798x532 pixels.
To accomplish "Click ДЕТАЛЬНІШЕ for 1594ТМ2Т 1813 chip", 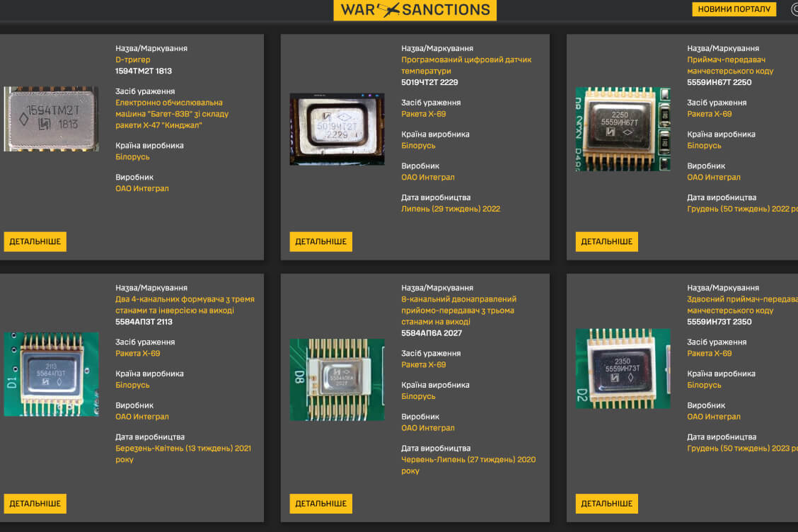I will pos(35,241).
